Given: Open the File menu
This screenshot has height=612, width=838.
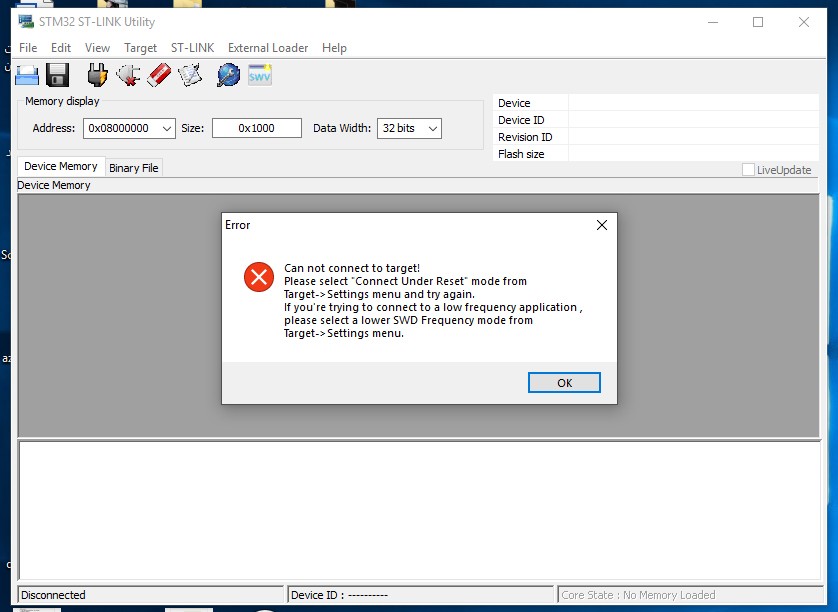Looking at the screenshot, I should (x=28, y=48).
